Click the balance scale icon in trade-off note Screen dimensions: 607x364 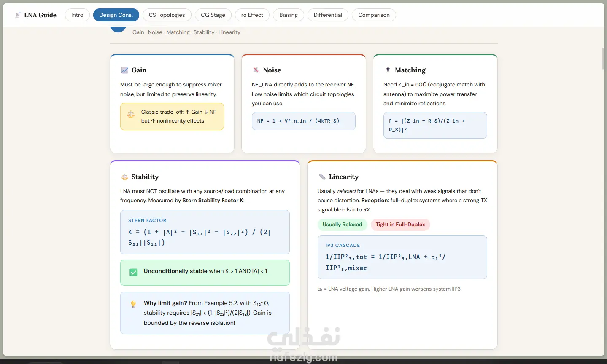click(131, 114)
